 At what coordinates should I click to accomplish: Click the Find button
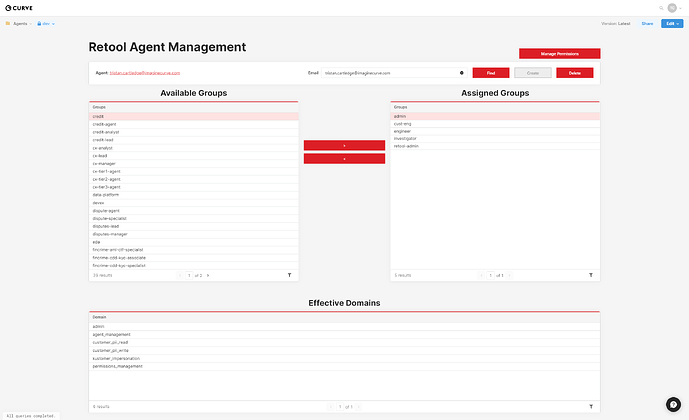click(491, 73)
